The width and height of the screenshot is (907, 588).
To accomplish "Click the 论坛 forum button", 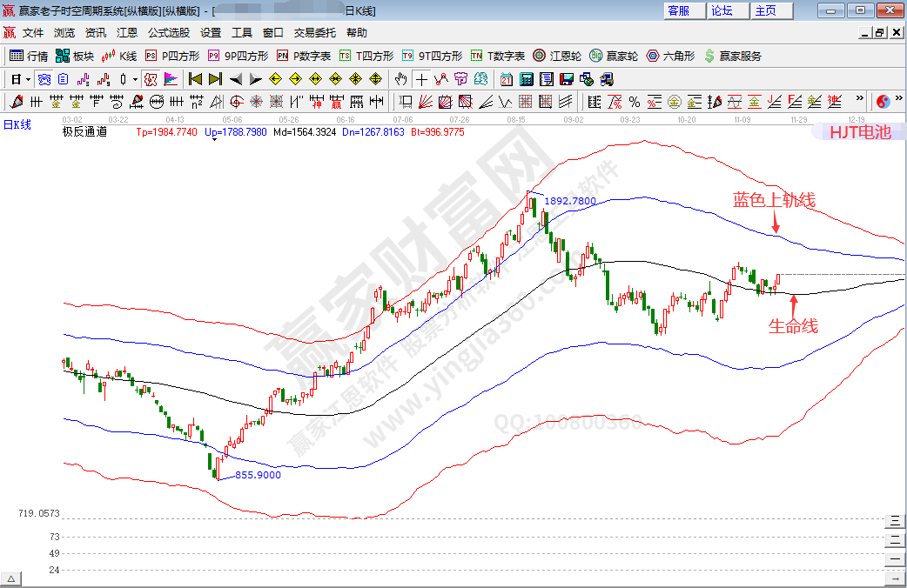I will point(722,10).
